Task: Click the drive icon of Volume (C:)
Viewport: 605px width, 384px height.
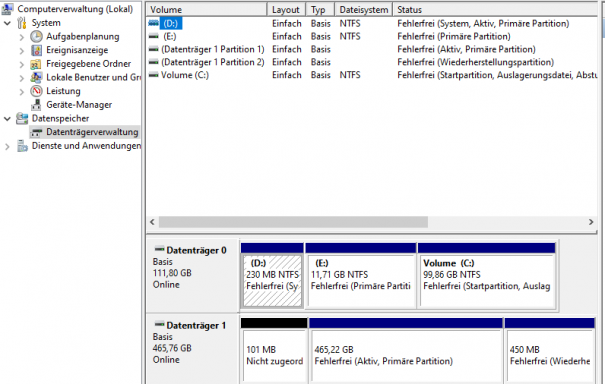Action: tap(154, 75)
